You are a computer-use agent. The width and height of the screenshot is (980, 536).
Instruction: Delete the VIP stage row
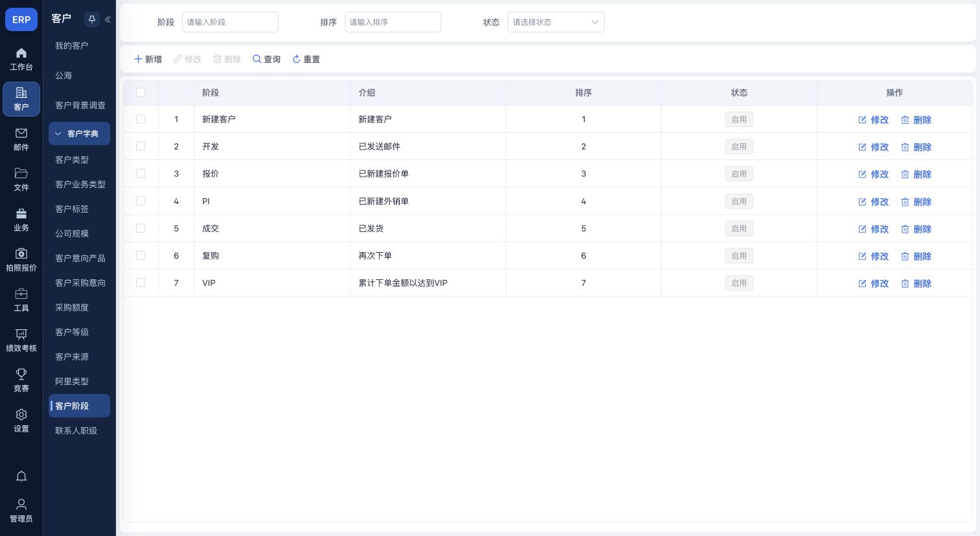(916, 283)
